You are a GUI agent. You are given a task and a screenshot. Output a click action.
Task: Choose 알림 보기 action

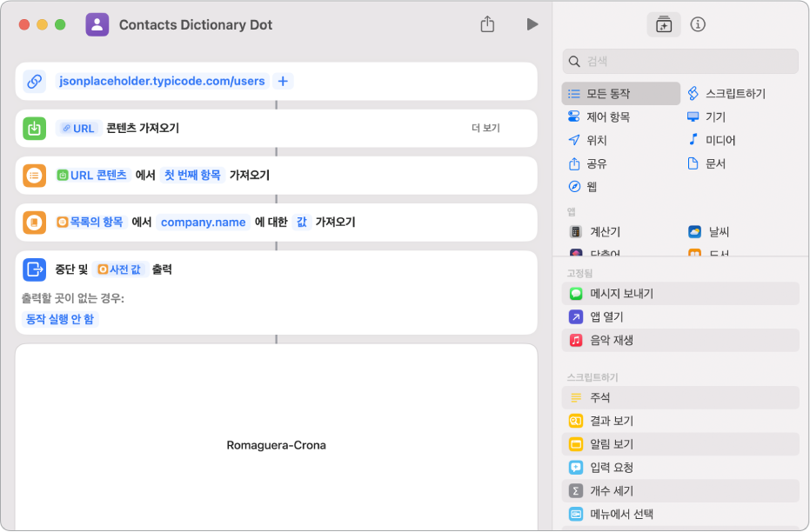click(680, 444)
